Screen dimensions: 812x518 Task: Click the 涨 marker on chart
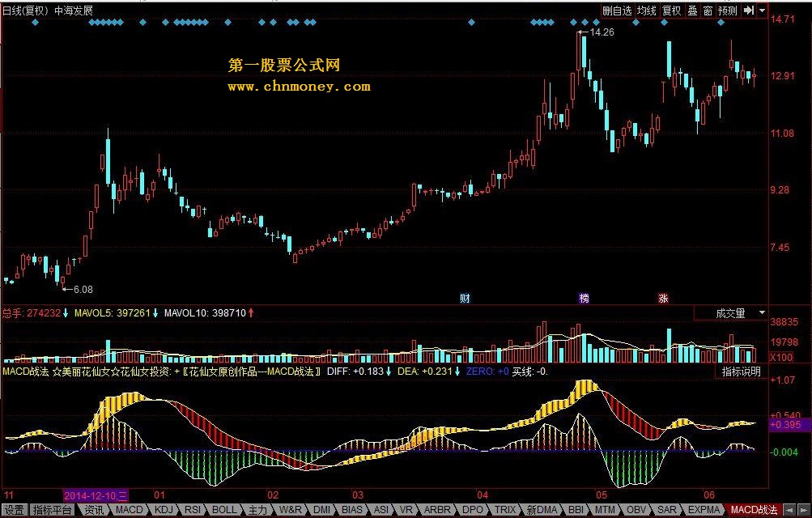click(x=663, y=298)
